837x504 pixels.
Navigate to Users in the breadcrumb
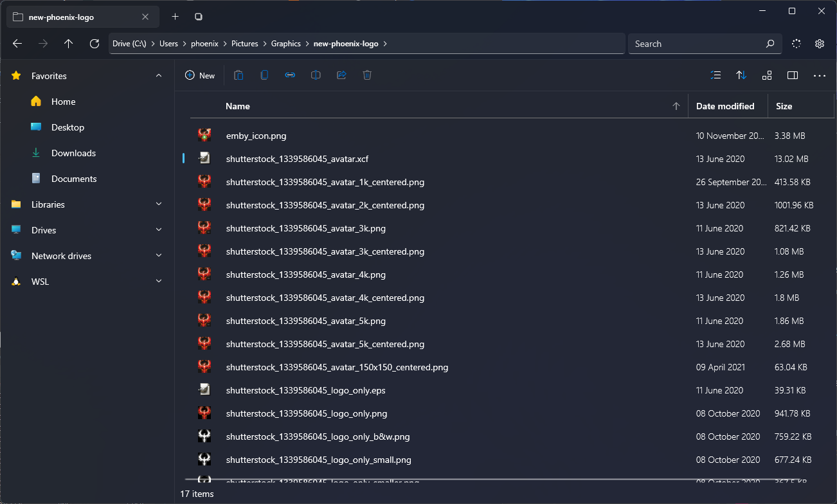pyautogui.click(x=168, y=44)
